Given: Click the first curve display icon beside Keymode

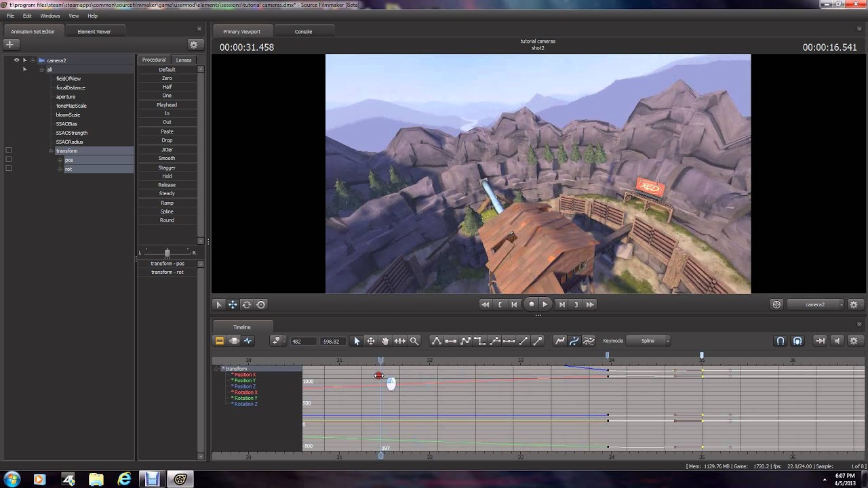Looking at the screenshot, I should coord(559,341).
